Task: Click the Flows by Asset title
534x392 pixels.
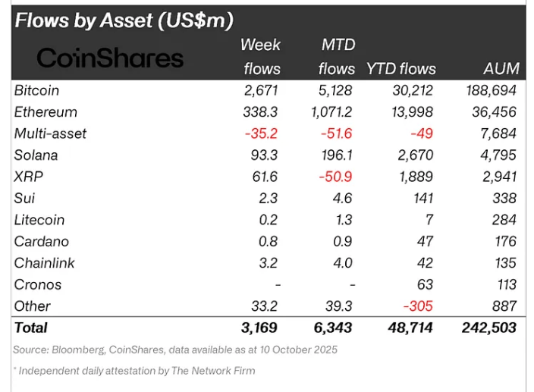Action: coord(124,20)
